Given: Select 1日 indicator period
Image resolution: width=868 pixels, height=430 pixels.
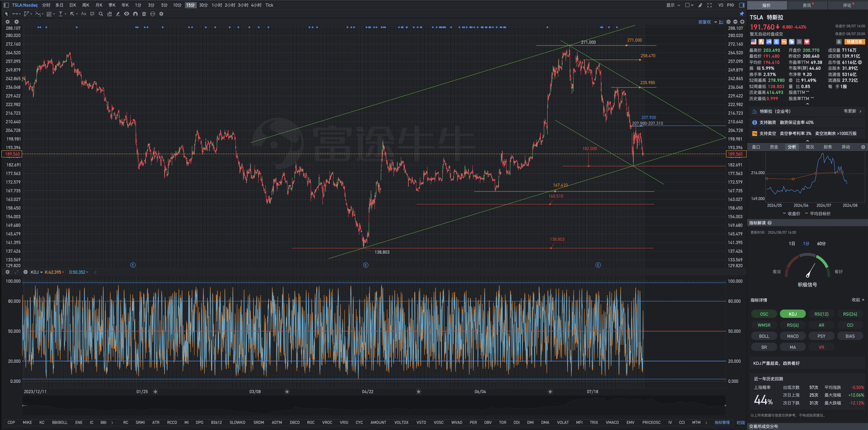Looking at the screenshot, I should pos(792,244).
